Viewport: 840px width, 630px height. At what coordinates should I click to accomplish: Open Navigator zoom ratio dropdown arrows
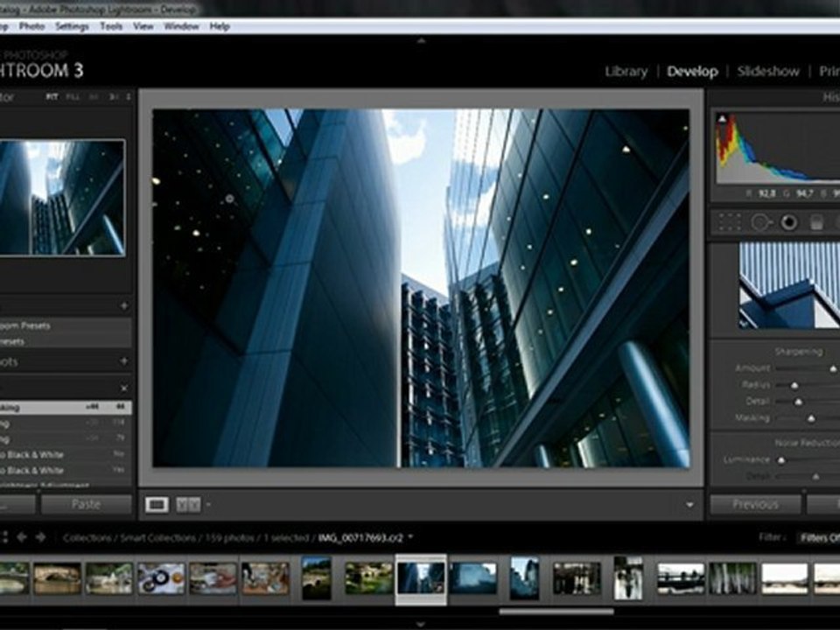coord(129,97)
